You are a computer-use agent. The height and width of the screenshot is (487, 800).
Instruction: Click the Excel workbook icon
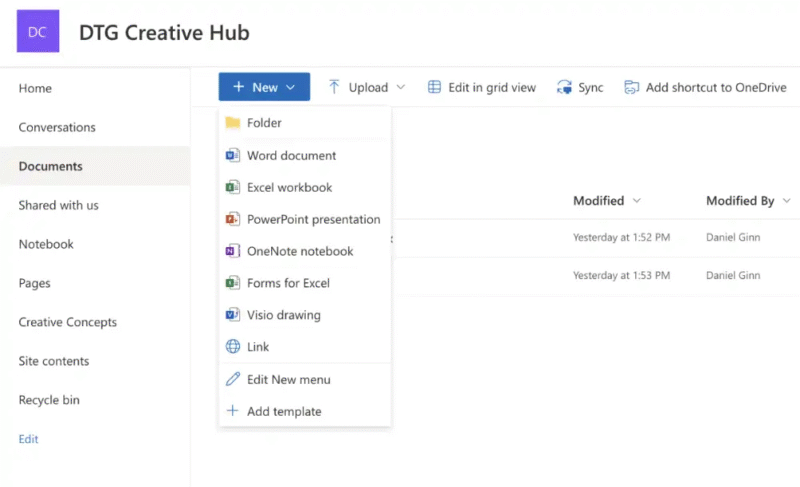click(x=232, y=187)
